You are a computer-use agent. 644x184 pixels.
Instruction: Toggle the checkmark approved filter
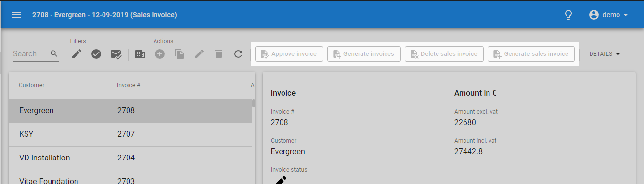96,54
